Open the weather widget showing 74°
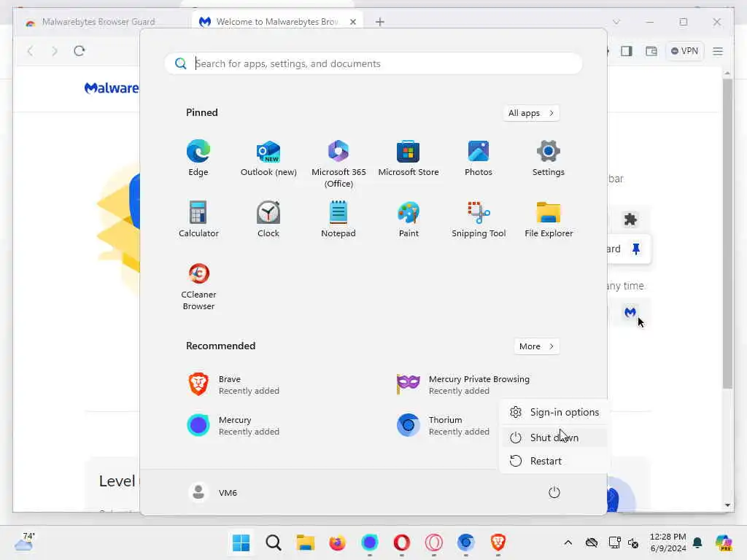747x560 pixels. [x=24, y=542]
